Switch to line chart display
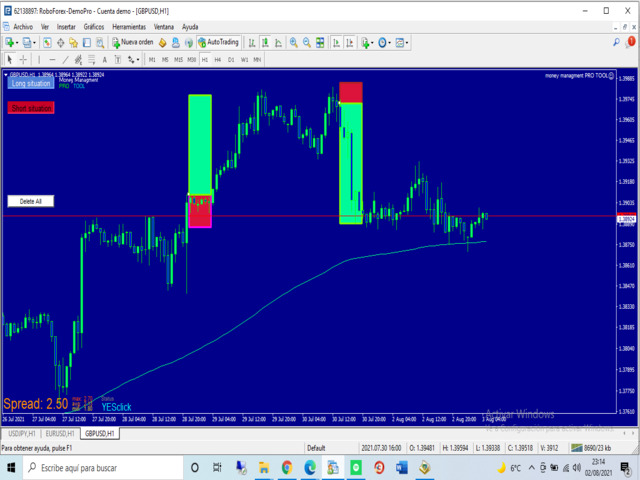Image resolution: width=640 pixels, height=480 pixels. pyautogui.click(x=278, y=42)
